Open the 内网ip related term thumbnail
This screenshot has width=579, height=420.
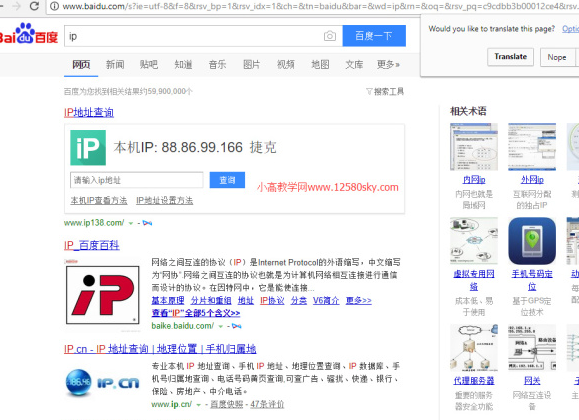click(474, 147)
